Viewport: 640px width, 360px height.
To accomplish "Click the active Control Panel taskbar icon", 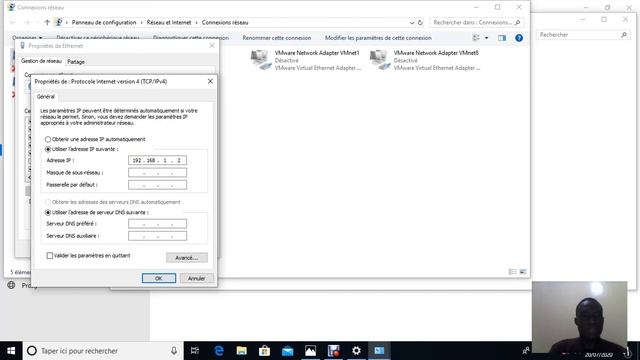I will 379,351.
